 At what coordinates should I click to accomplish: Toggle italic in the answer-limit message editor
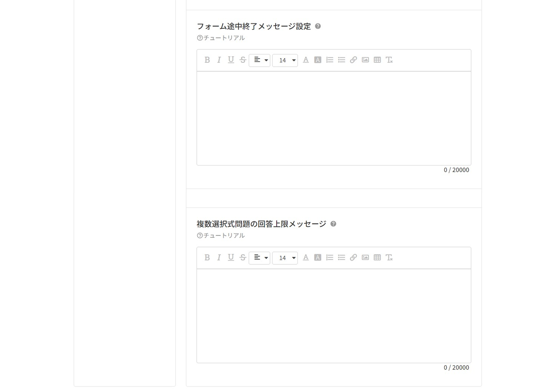coord(219,258)
